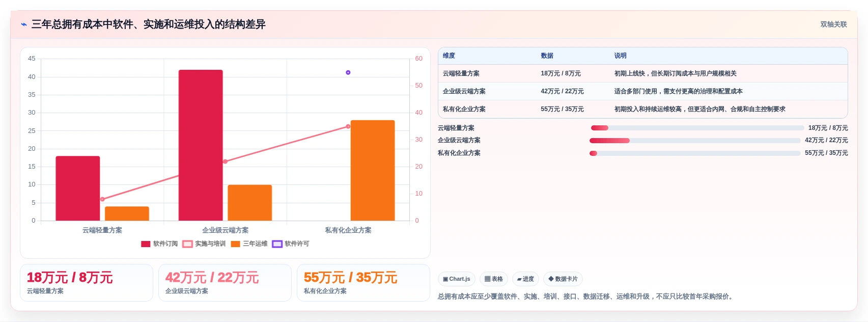Screen dimensions: 868x322
Task: Click the purple 软件许可 data point
Action: pos(348,73)
